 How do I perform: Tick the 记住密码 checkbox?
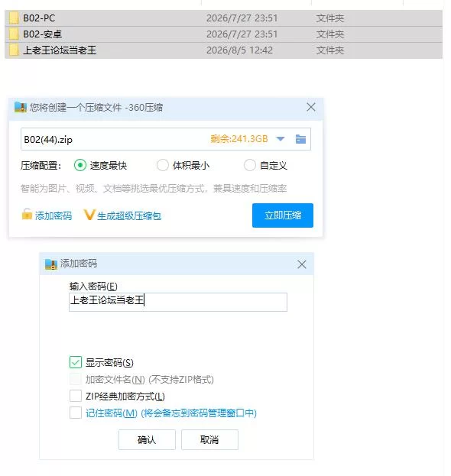pos(76,413)
